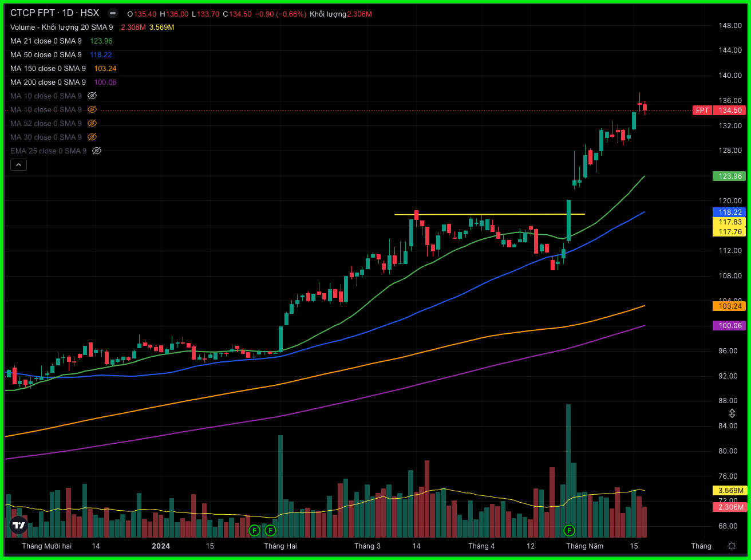
Task: Click the F marker above Tháng Năm
Action: point(569,530)
